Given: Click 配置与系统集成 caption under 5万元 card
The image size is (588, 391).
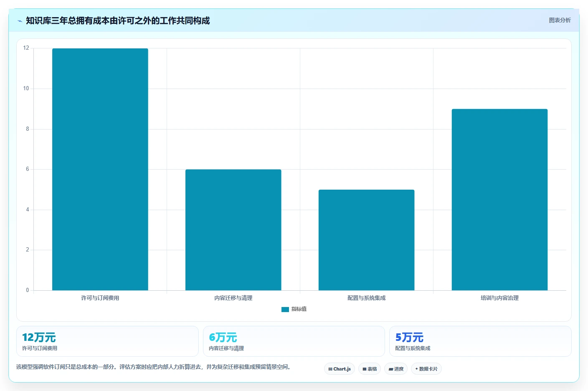Looking at the screenshot, I should [413, 348].
